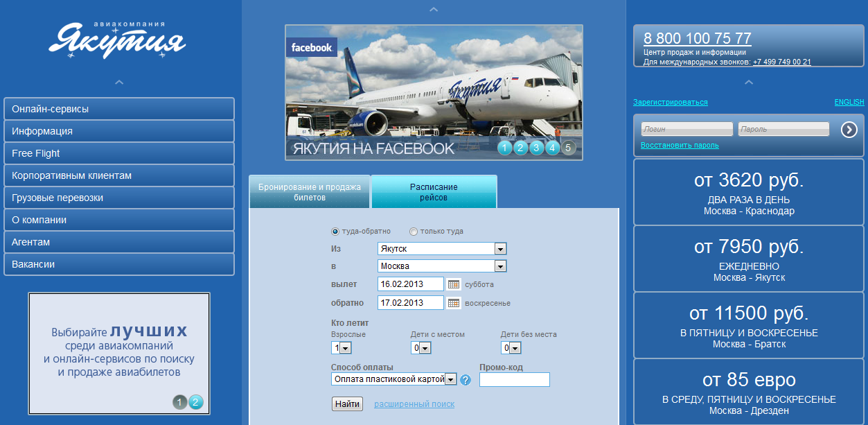Switch to Бронирование и продажа билетов tab

click(310, 192)
